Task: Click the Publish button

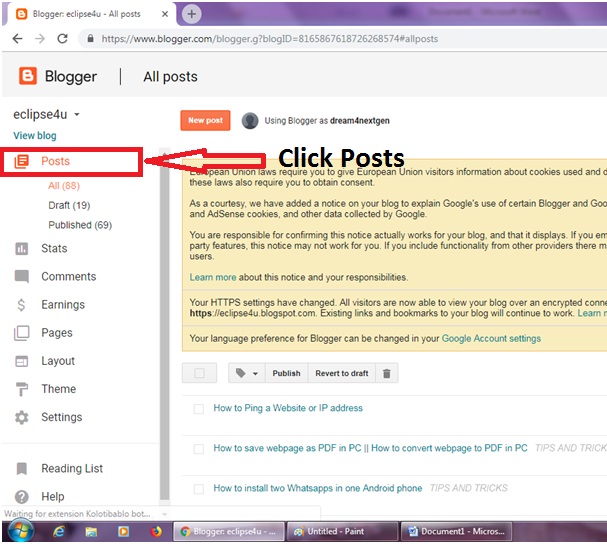Action: click(x=286, y=373)
